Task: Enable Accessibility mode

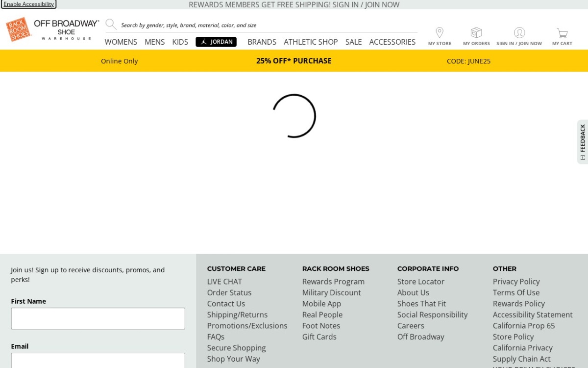Action: click(29, 4)
